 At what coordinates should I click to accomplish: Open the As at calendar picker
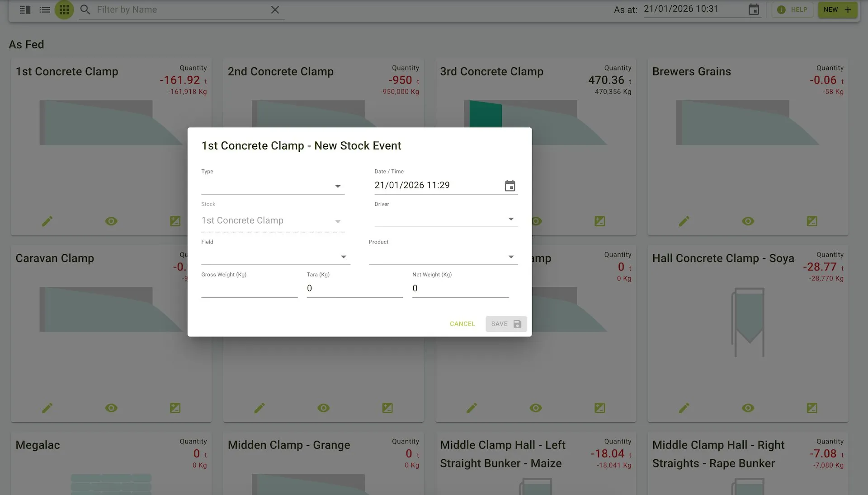754,9
